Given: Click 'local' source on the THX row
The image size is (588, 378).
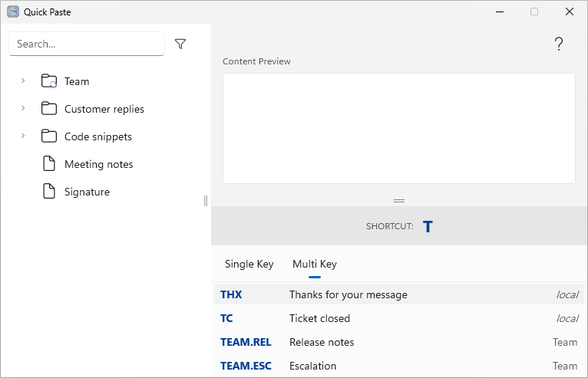Looking at the screenshot, I should click(567, 295).
